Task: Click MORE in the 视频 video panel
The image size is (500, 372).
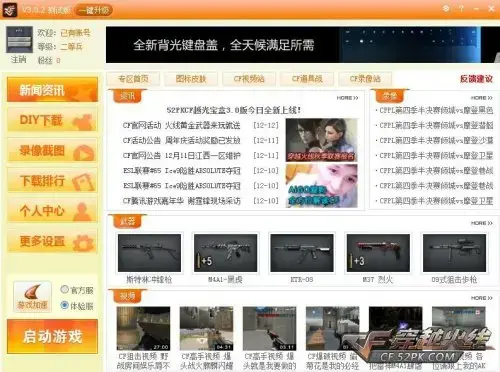Action: [481, 298]
